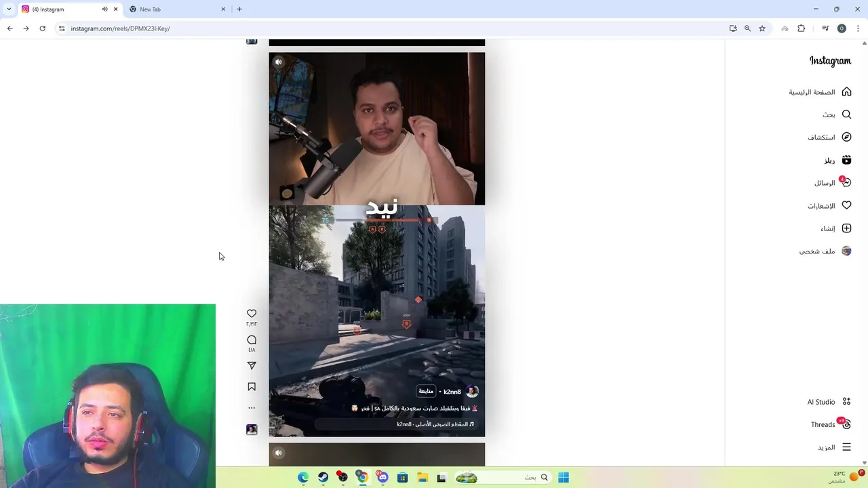The width and height of the screenshot is (868, 488).
Task: Save the reel with the bookmark icon
Action: (x=252, y=386)
